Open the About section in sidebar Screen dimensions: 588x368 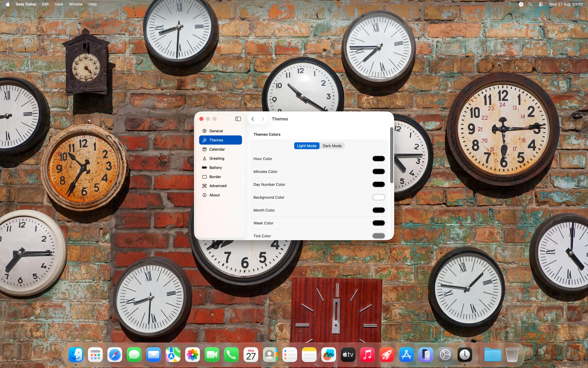pyautogui.click(x=220, y=195)
